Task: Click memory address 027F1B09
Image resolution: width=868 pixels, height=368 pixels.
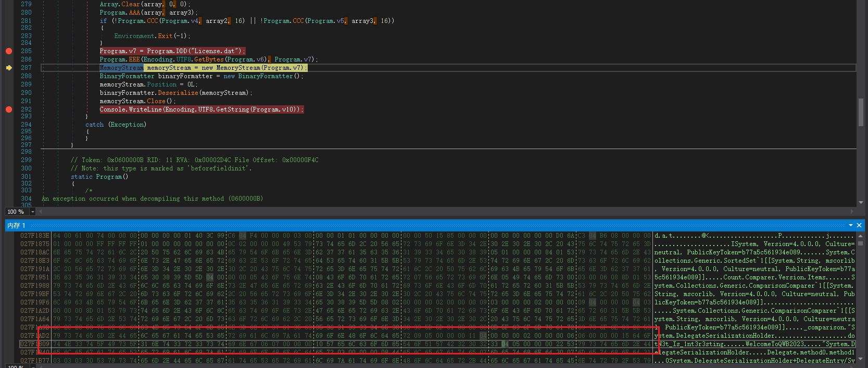Action: click(35, 344)
